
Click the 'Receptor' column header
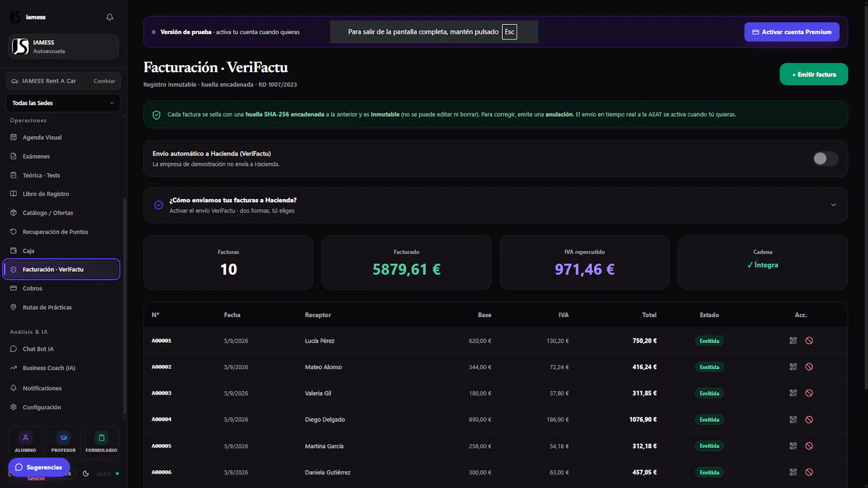coord(318,315)
